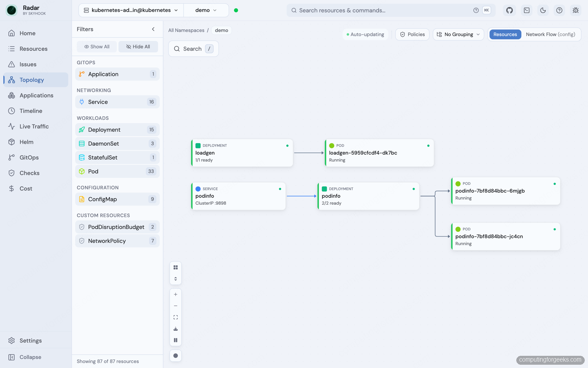Open Issues in sidebar
This screenshot has width=588, height=368.
(x=36, y=64)
